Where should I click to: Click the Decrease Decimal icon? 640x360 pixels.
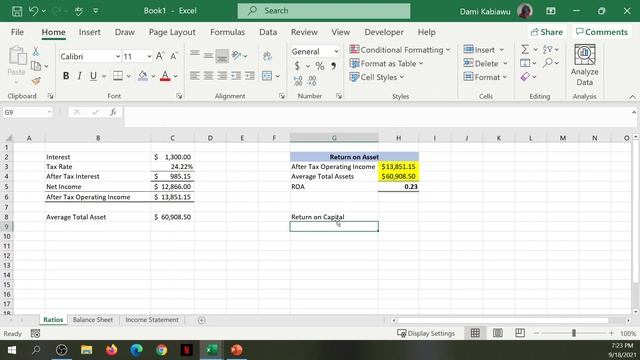[x=312, y=81]
